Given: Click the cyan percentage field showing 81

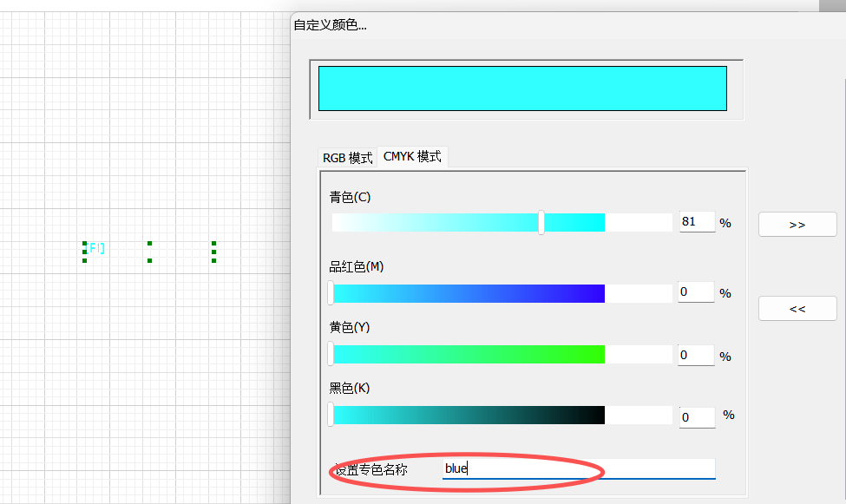Looking at the screenshot, I should pos(695,222).
